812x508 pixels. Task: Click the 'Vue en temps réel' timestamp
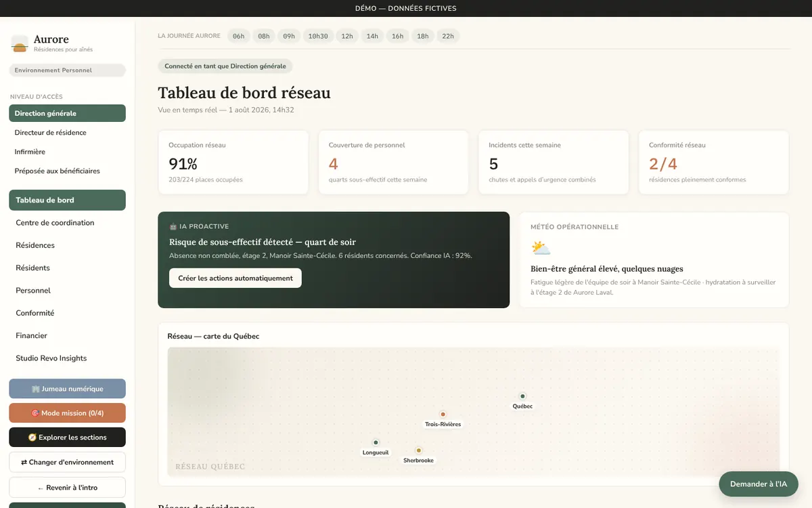click(226, 110)
